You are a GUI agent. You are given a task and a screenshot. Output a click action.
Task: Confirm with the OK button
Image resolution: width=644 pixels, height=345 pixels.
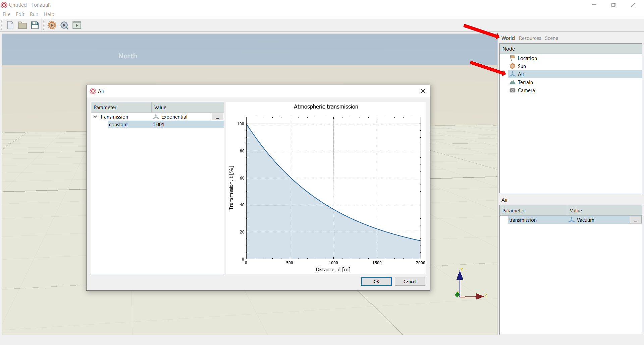[376, 281]
